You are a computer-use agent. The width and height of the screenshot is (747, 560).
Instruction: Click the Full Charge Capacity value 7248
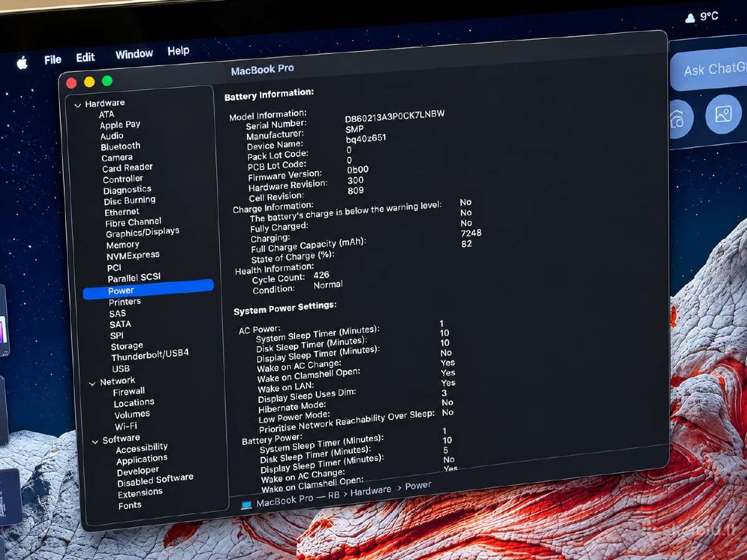pyautogui.click(x=471, y=233)
